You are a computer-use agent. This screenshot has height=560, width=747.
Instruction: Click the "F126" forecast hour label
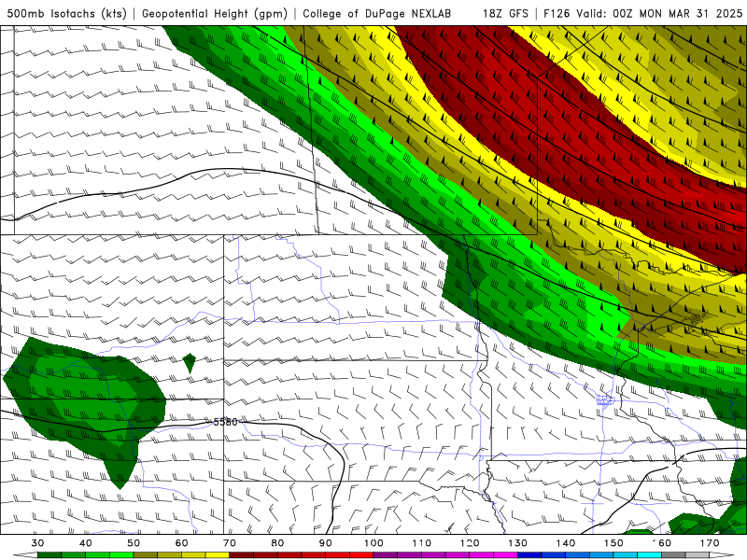coord(557,13)
